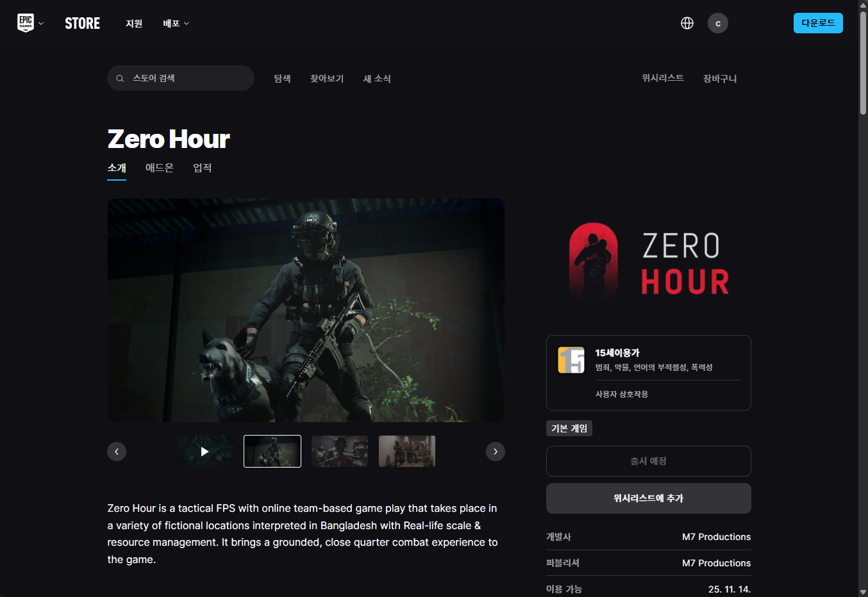Focus the 스토어 검색 search field
The height and width of the screenshot is (597, 868).
tap(181, 78)
